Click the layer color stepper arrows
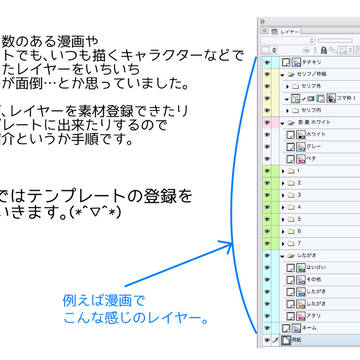Viewport: 360px width, 360px height. point(275,50)
